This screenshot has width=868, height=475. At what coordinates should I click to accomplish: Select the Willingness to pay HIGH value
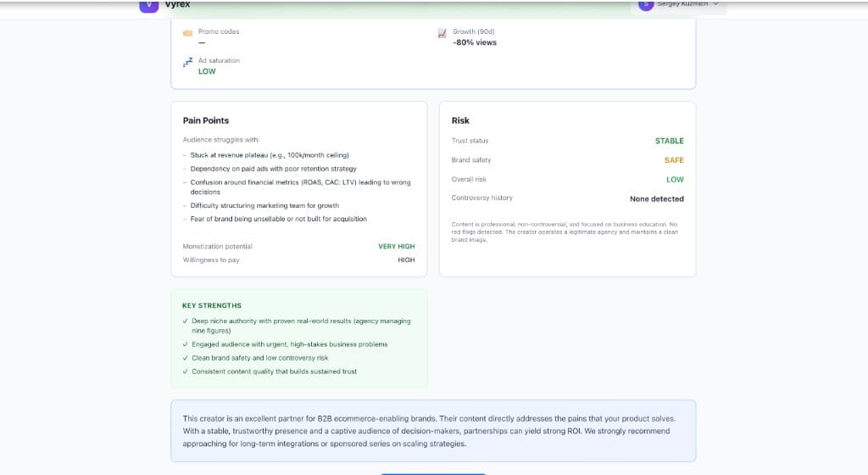[x=406, y=260]
